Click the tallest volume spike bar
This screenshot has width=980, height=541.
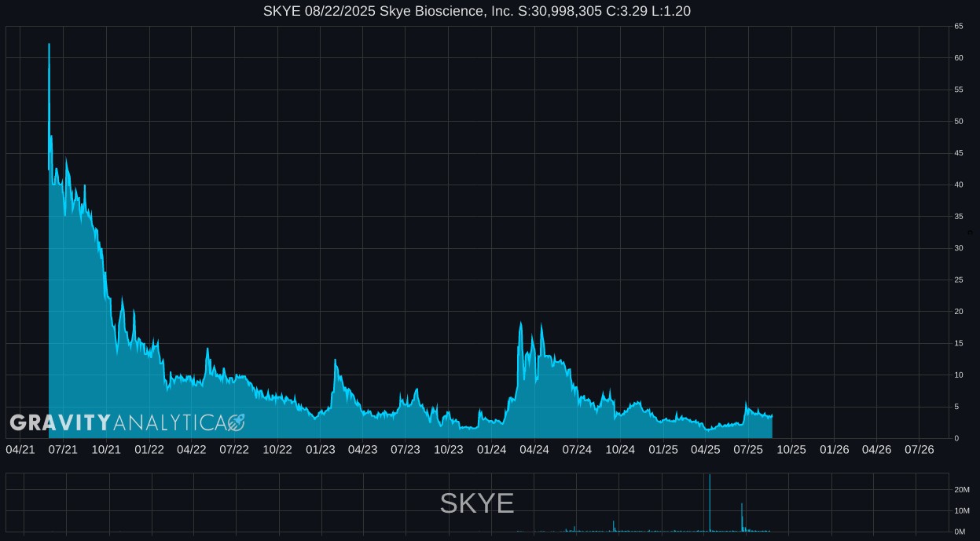(710, 503)
